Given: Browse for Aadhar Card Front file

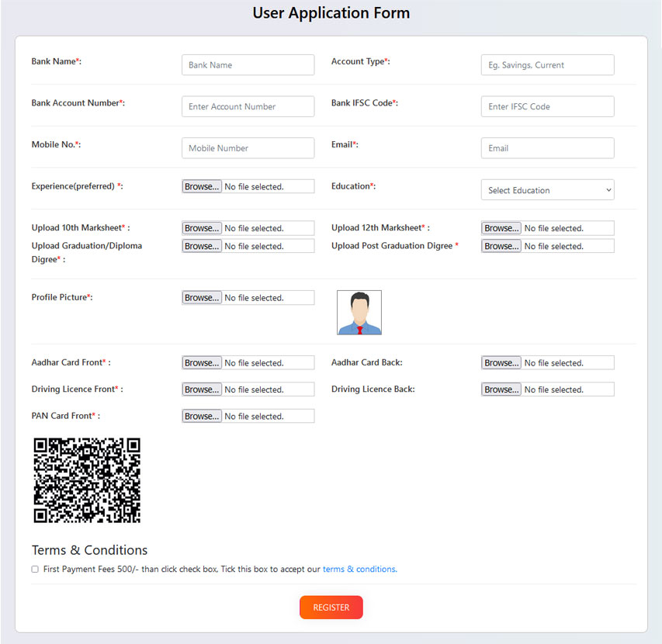Looking at the screenshot, I should (202, 363).
